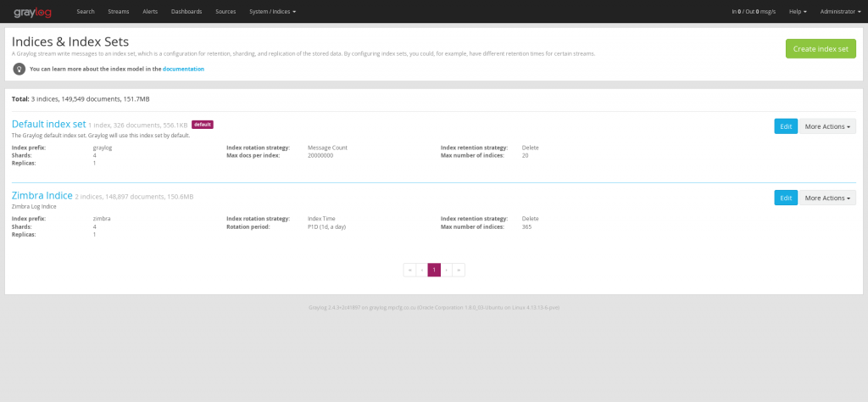Open the documentation link
The width and height of the screenshot is (868, 402).
[x=183, y=70]
